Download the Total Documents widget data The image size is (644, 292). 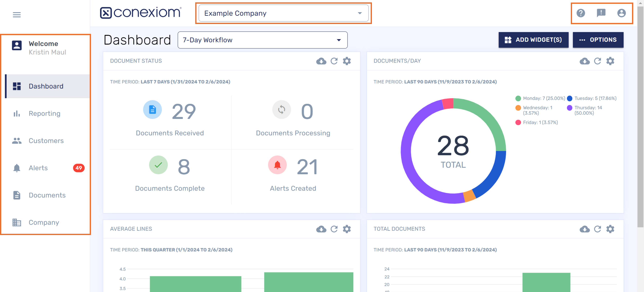[x=584, y=229]
